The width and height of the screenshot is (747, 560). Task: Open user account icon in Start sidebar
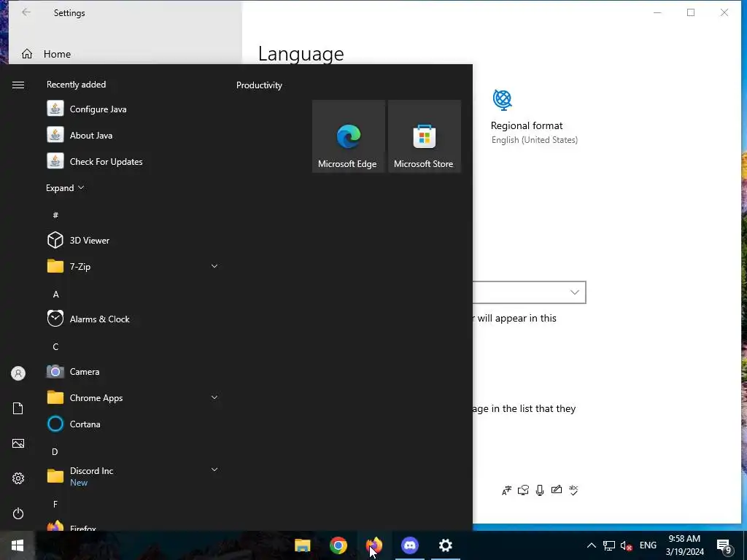(18, 373)
